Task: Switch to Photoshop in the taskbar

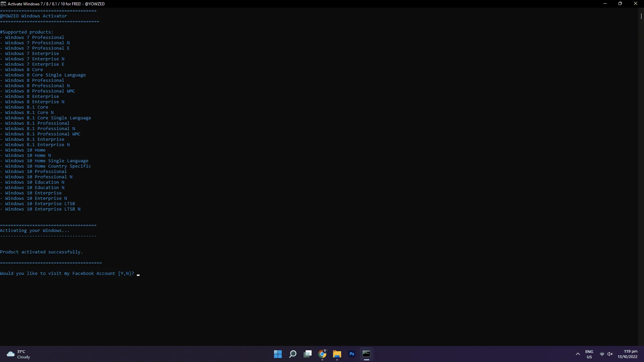Action: [x=352, y=354]
